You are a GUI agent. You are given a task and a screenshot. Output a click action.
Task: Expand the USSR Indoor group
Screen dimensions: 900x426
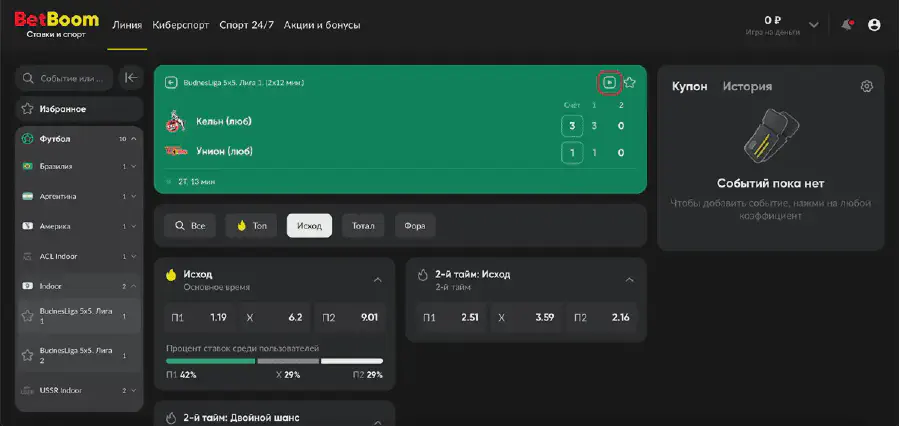[x=133, y=390]
